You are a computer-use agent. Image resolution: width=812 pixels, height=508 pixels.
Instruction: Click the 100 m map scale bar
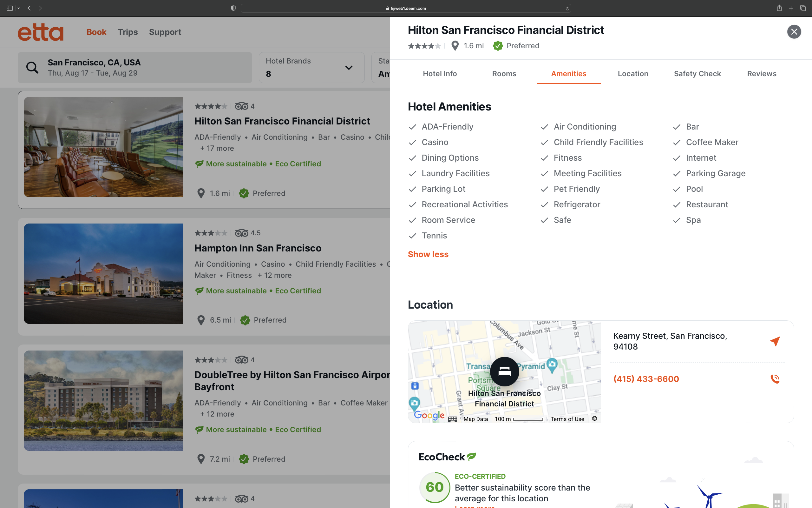coord(519,419)
